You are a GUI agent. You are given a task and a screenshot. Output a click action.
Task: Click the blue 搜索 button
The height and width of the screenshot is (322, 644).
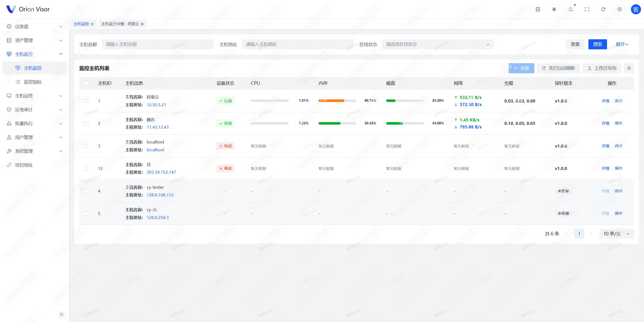597,44
